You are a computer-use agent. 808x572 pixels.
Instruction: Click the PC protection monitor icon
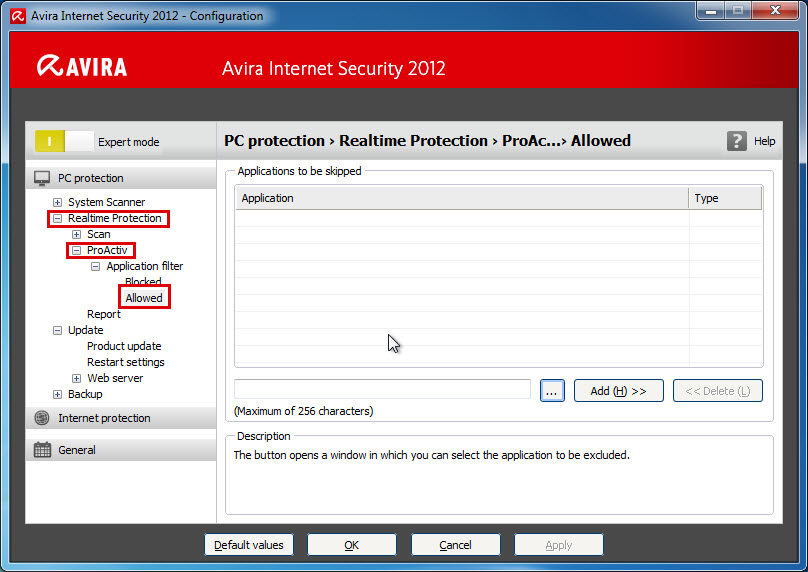click(42, 178)
